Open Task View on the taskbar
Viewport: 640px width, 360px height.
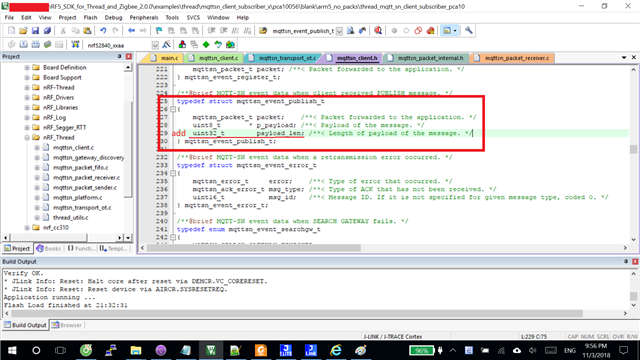[60, 350]
